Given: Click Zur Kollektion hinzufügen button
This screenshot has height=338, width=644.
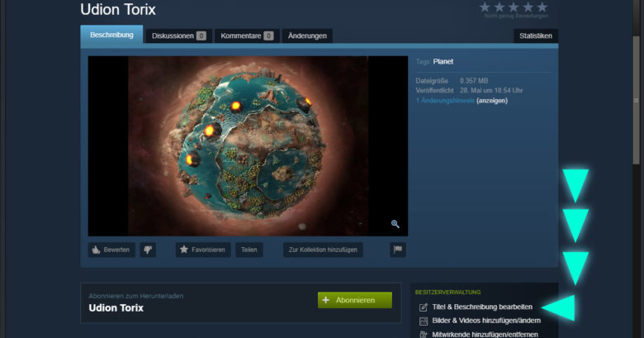Looking at the screenshot, I should (x=323, y=250).
